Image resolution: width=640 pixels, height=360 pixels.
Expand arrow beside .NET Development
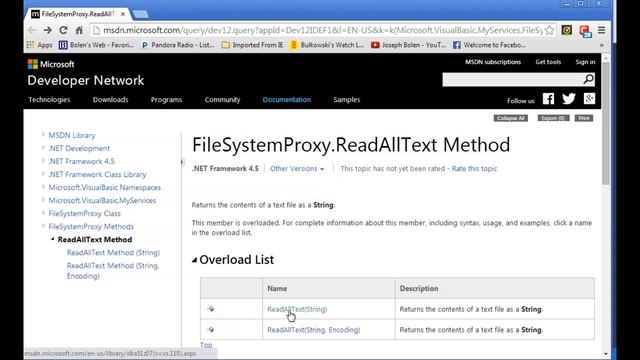(43, 147)
